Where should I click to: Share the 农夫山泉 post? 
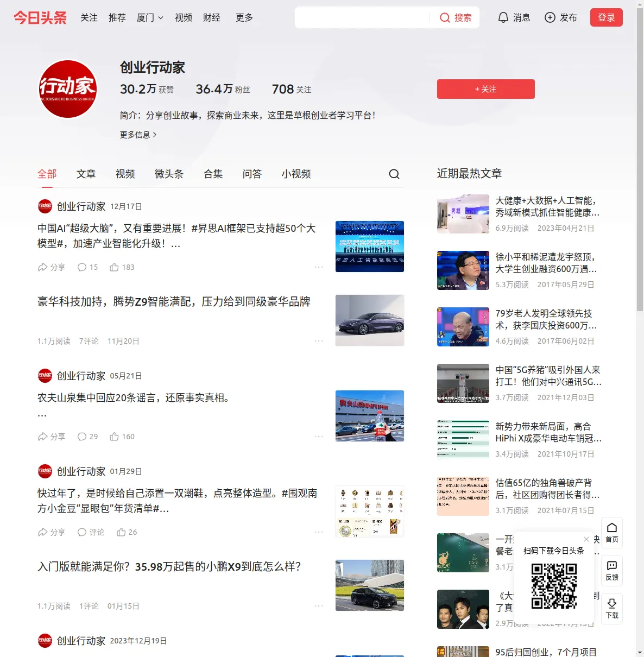pyautogui.click(x=52, y=437)
